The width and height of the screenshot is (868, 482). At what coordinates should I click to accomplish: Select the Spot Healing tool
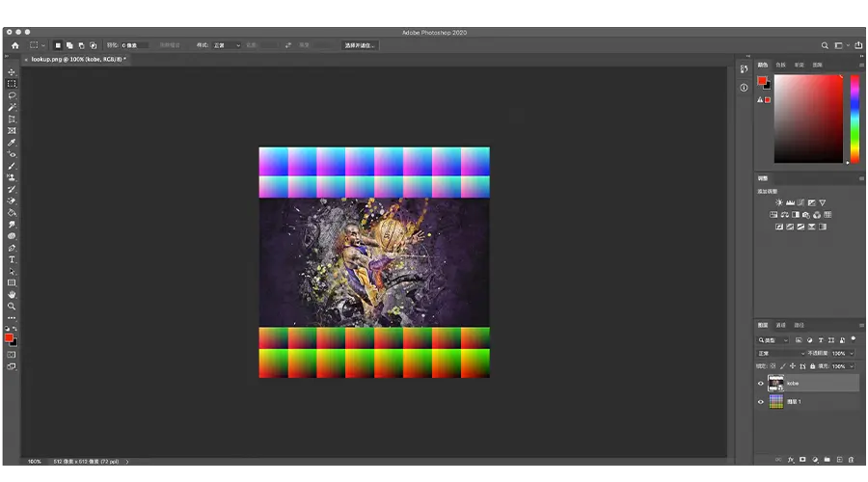pyautogui.click(x=12, y=154)
